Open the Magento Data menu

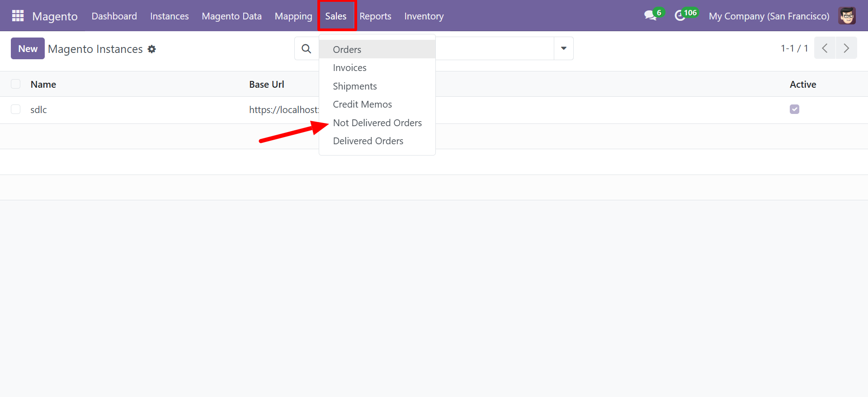pyautogui.click(x=231, y=16)
